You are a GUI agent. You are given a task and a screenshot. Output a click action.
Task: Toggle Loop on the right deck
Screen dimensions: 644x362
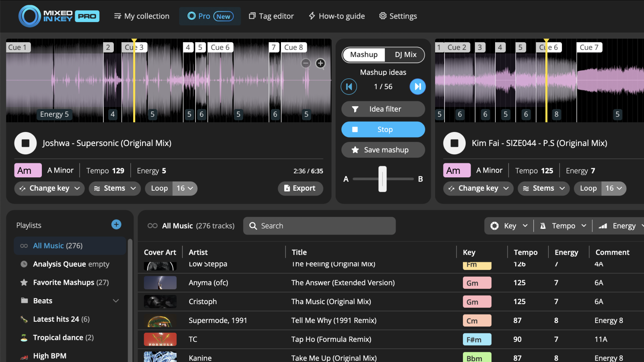588,188
